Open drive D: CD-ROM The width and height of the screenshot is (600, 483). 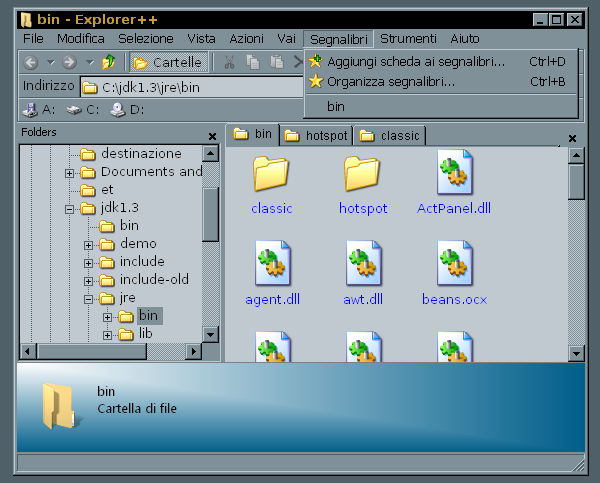tap(127, 110)
